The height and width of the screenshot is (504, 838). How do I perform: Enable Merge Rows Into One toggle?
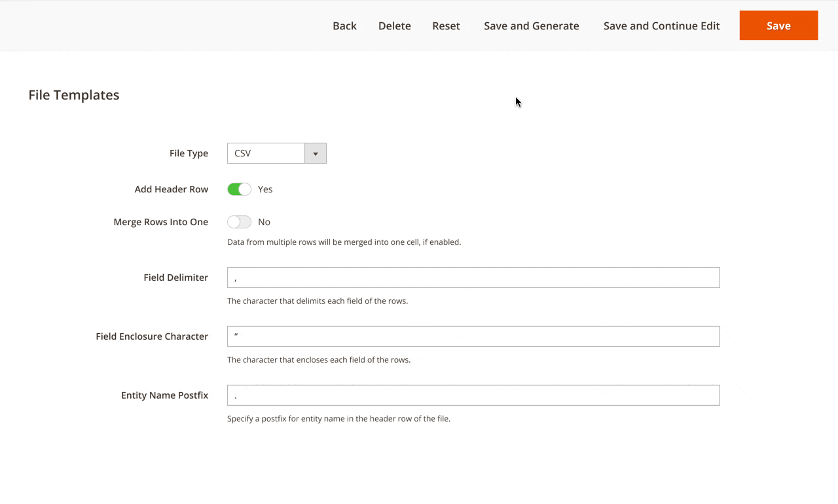[239, 222]
